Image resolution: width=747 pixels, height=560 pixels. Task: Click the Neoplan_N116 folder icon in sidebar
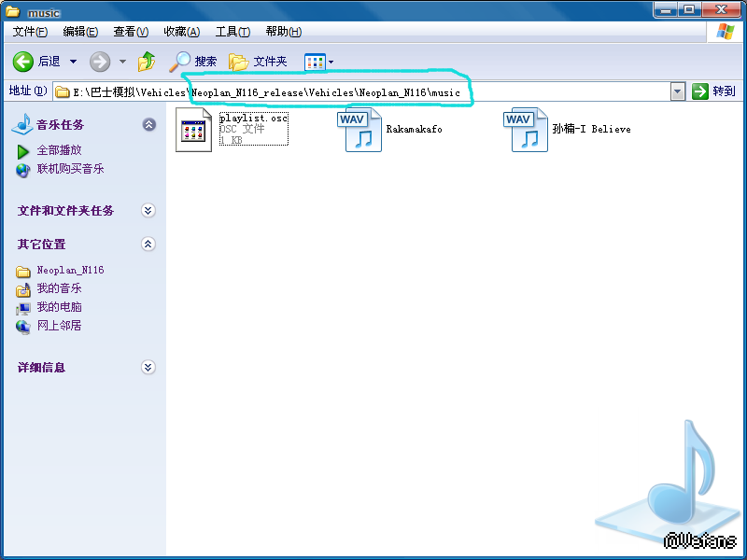(x=22, y=272)
